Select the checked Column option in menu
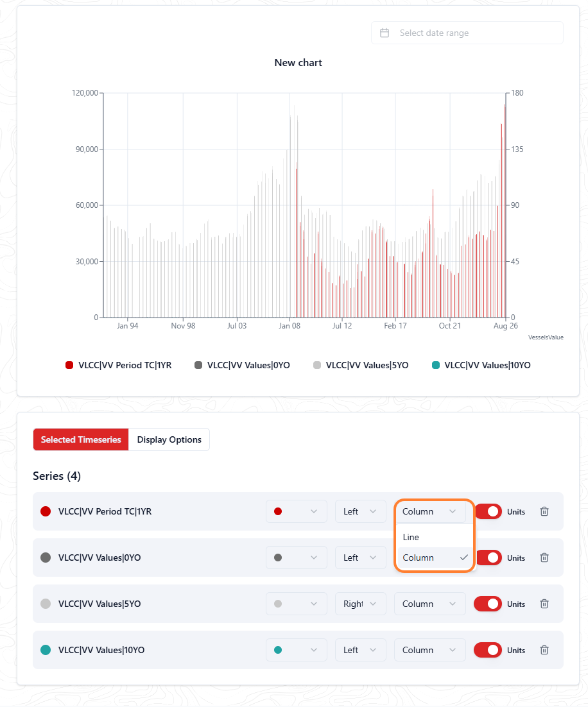The image size is (588, 707). pos(435,558)
